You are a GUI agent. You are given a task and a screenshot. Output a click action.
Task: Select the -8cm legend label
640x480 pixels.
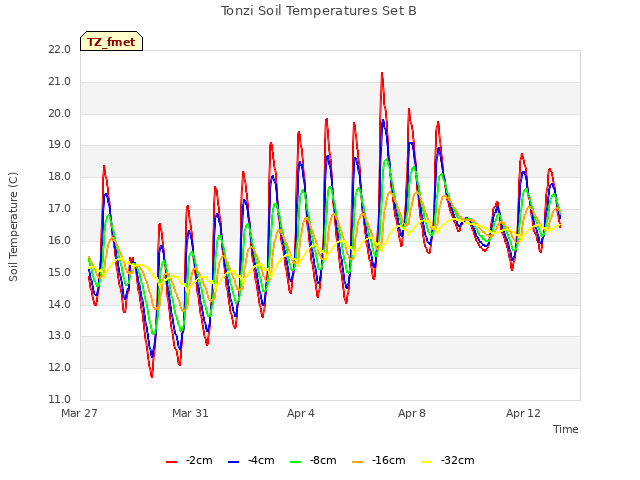[x=323, y=460]
